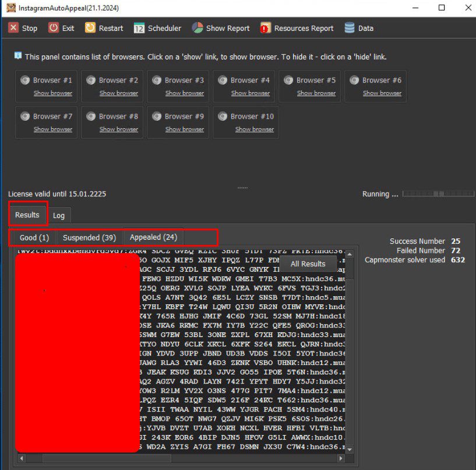Viewport: 476px width, 470px height.
Task: Click the Browser #7 chrome icon
Action: click(25, 116)
